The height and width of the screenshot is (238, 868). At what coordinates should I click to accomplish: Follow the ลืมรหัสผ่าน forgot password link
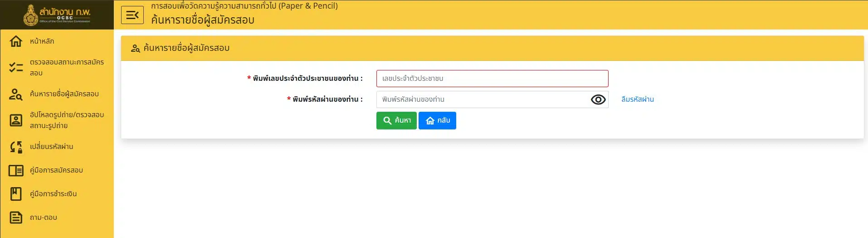pyautogui.click(x=637, y=99)
